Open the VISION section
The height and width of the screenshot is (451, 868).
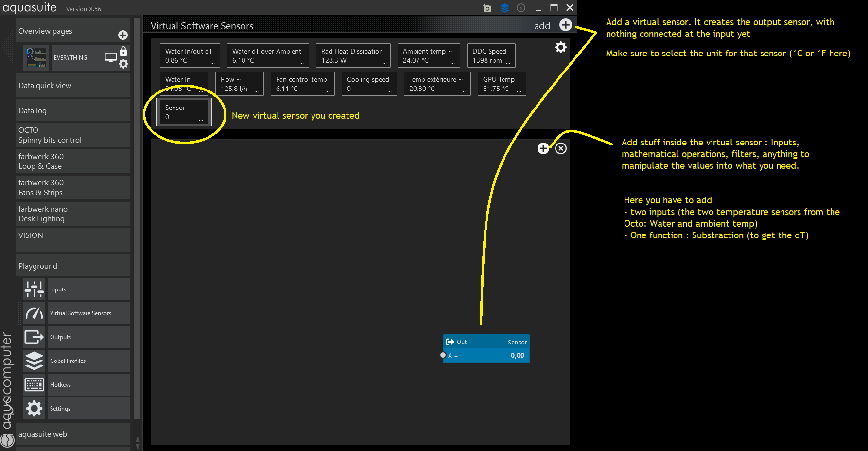pos(73,240)
